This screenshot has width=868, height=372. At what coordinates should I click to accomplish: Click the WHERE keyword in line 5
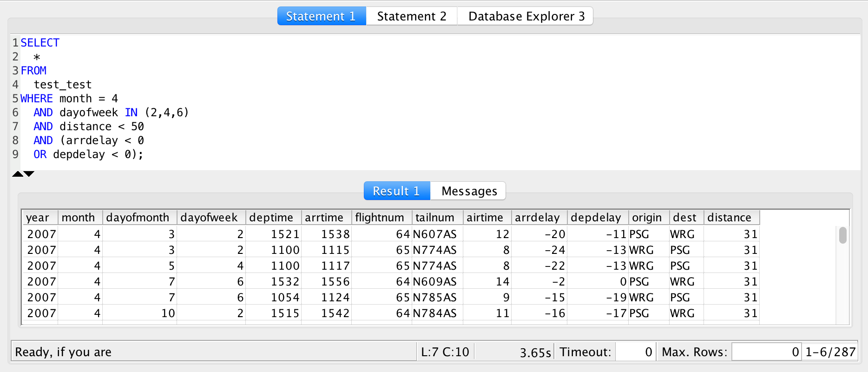pos(37,99)
